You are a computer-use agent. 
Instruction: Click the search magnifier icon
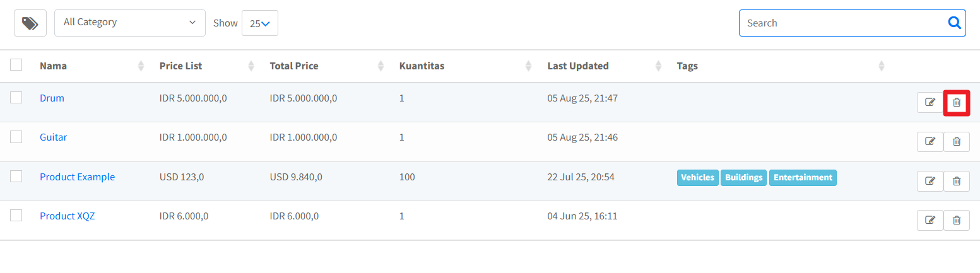[955, 23]
